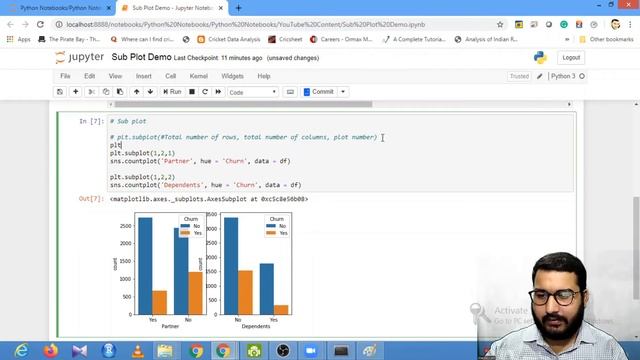Open the File menu

point(65,76)
